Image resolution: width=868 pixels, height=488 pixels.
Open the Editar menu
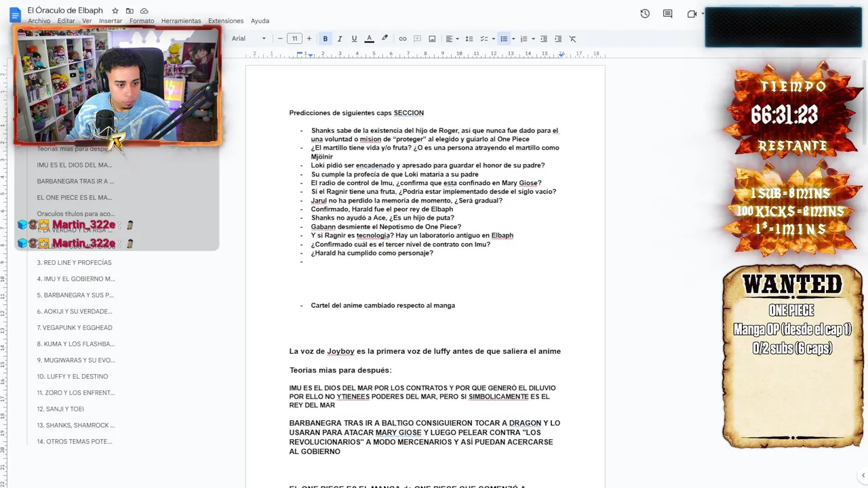coord(66,21)
